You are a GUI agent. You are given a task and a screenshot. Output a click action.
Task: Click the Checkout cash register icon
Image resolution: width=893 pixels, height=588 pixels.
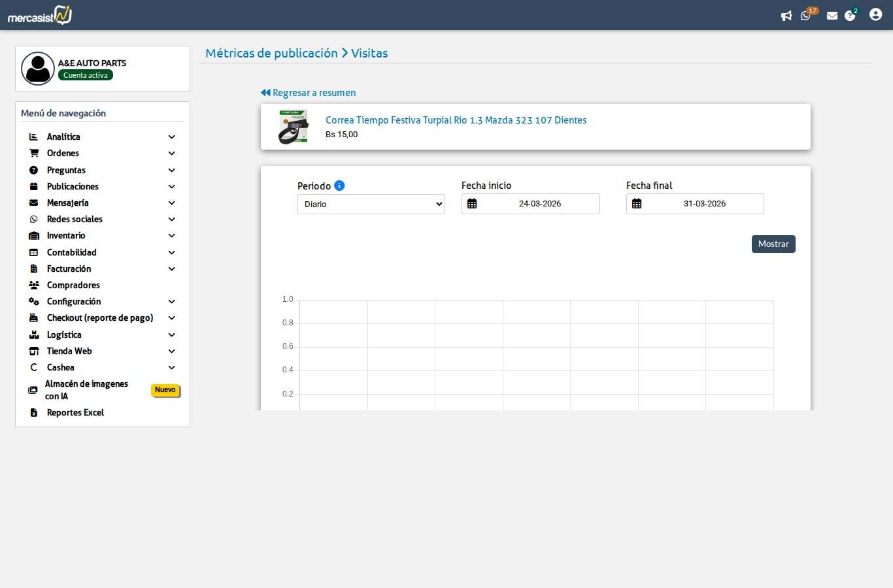pos(34,318)
